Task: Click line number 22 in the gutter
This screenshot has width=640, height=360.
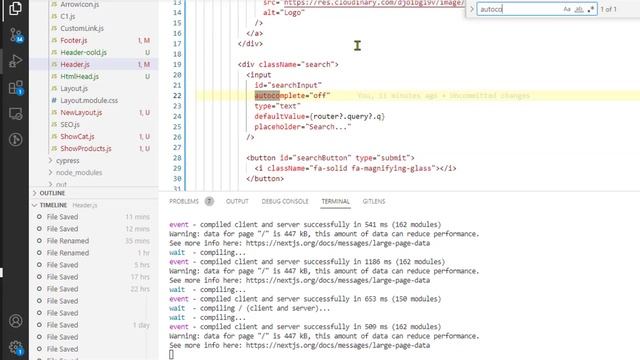Action: [x=177, y=96]
